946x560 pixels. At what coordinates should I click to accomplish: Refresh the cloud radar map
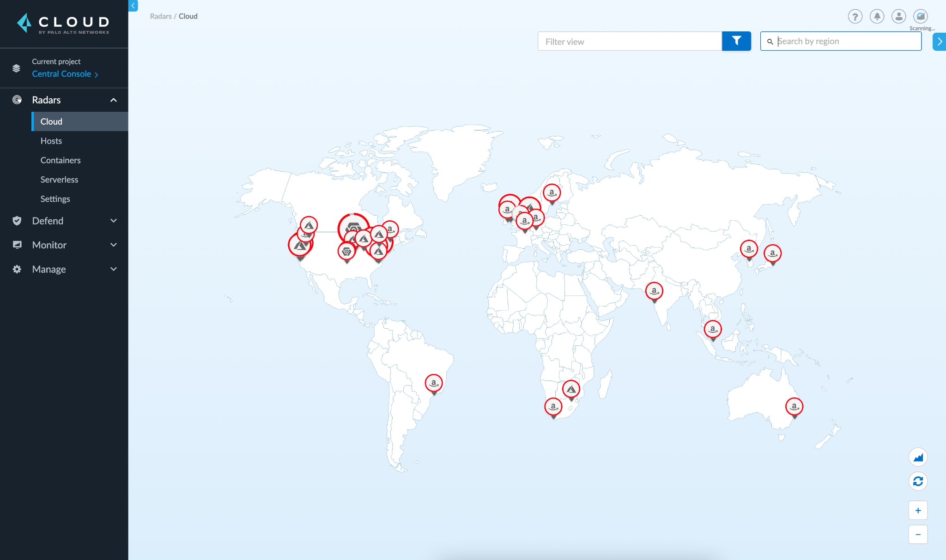tap(918, 481)
